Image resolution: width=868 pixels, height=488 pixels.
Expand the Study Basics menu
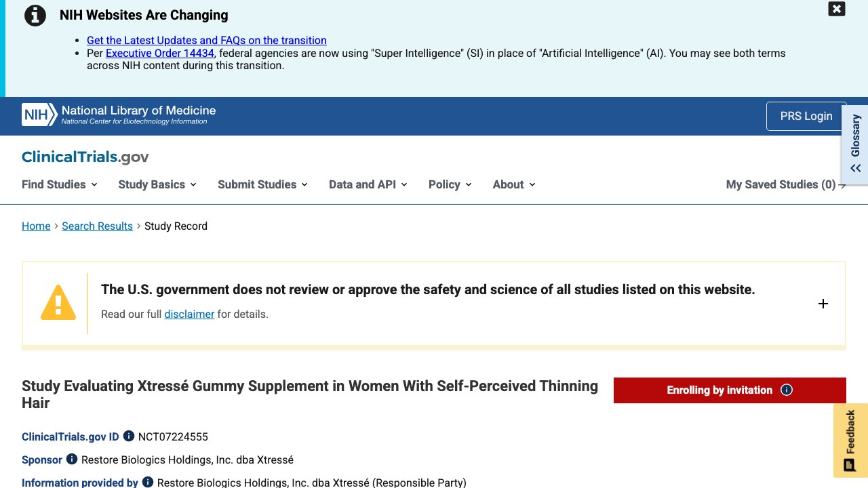pyautogui.click(x=157, y=184)
